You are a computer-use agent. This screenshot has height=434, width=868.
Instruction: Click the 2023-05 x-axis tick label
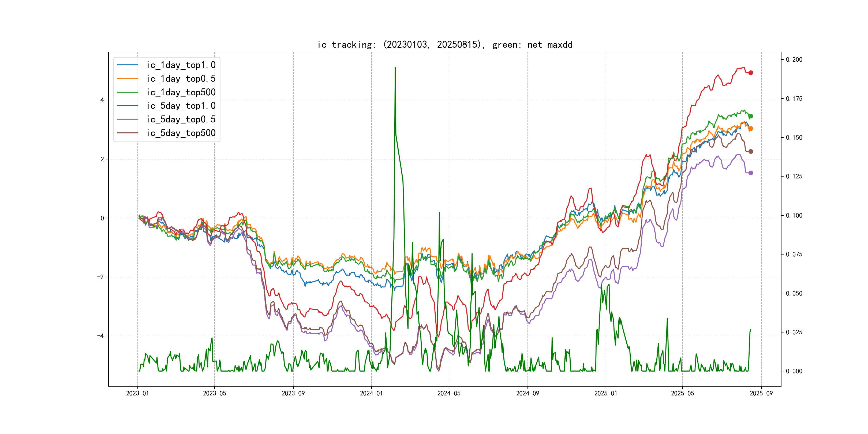click(214, 393)
